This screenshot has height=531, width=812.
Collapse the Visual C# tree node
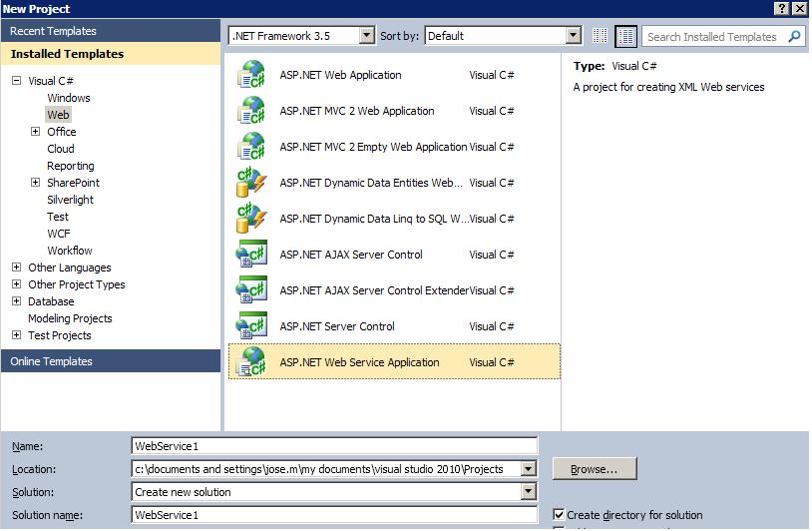(17, 80)
